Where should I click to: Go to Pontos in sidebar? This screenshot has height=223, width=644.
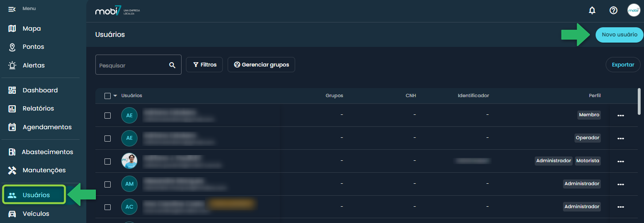(x=33, y=47)
